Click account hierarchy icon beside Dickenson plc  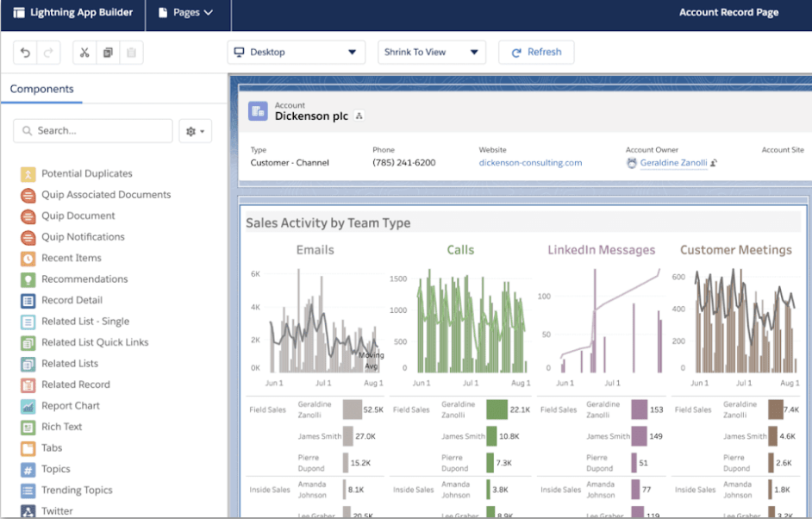(x=359, y=116)
